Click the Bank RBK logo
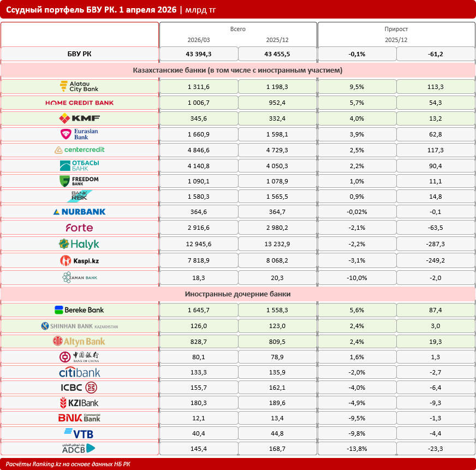Image resolution: width=476 pixels, height=470 pixels. pos(79,197)
